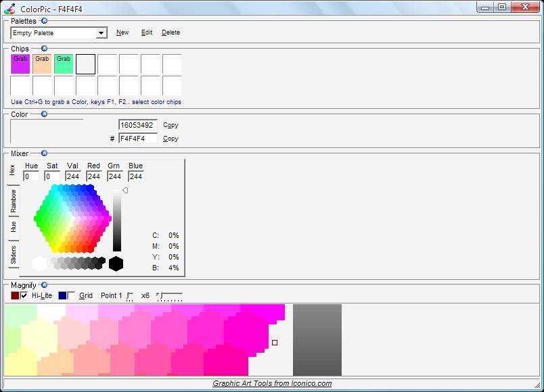Select the fourth highlighted color chip

coord(85,64)
